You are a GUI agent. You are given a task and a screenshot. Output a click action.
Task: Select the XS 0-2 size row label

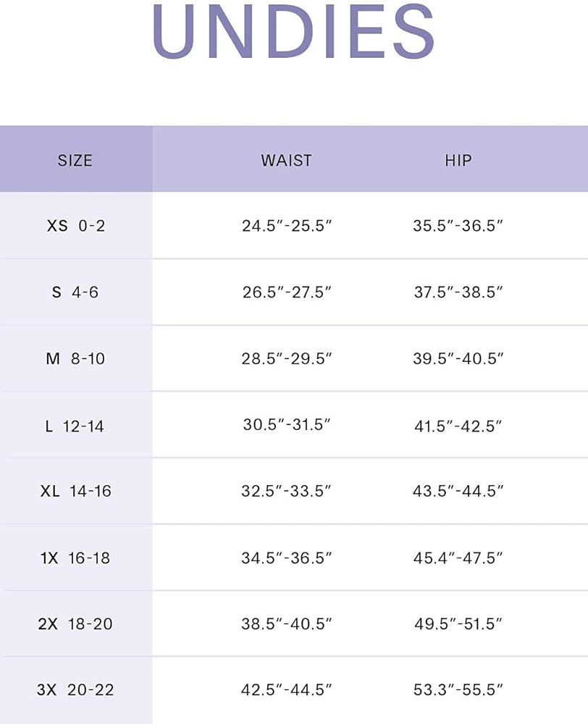(76, 226)
